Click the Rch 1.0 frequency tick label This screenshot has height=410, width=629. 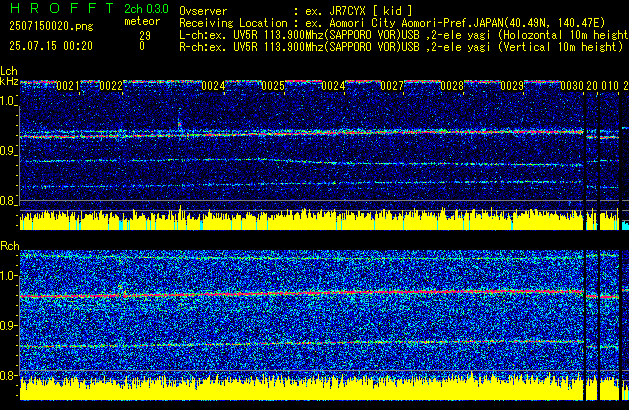8,276
